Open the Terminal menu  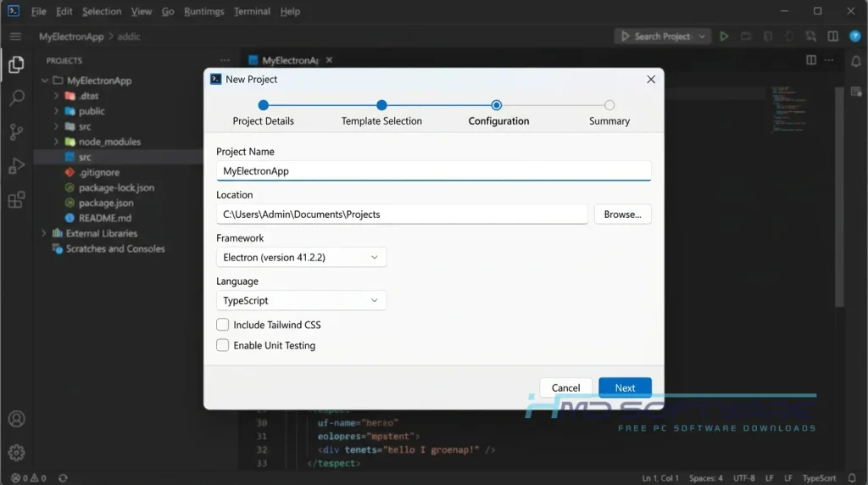252,11
